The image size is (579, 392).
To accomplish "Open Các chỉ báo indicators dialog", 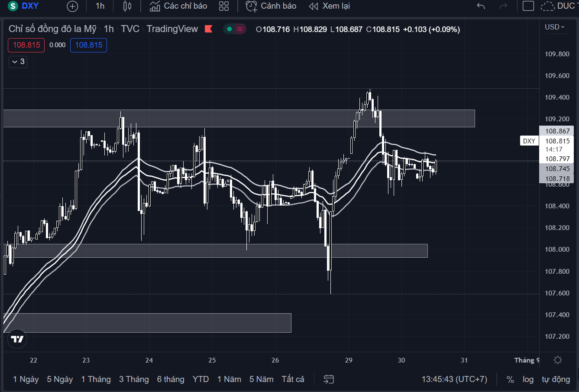I will coord(178,6).
